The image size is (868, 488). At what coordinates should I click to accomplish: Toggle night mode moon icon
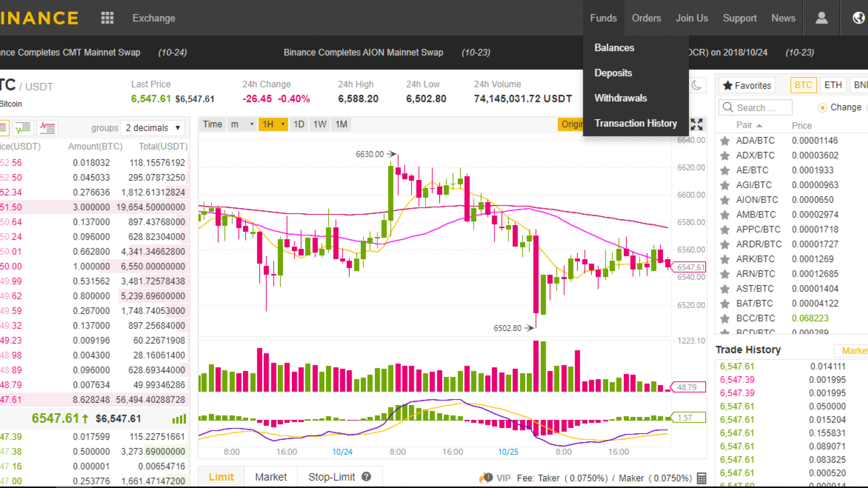pyautogui.click(x=697, y=85)
